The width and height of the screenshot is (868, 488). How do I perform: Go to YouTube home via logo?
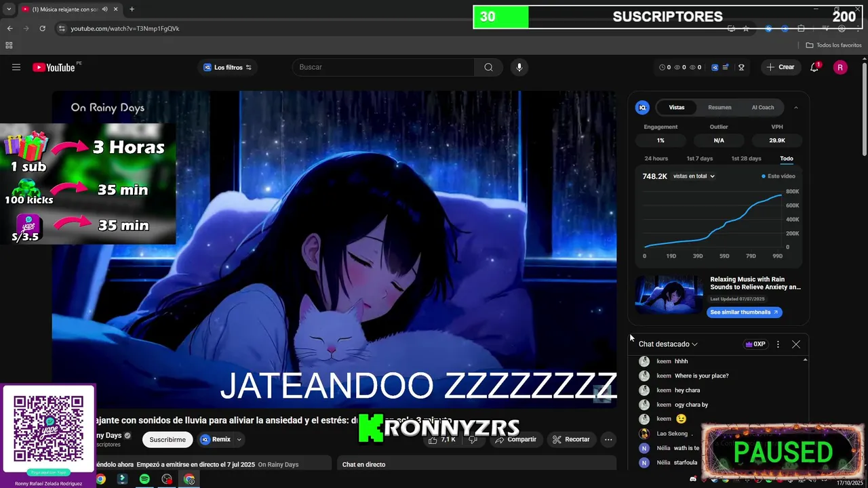click(54, 67)
